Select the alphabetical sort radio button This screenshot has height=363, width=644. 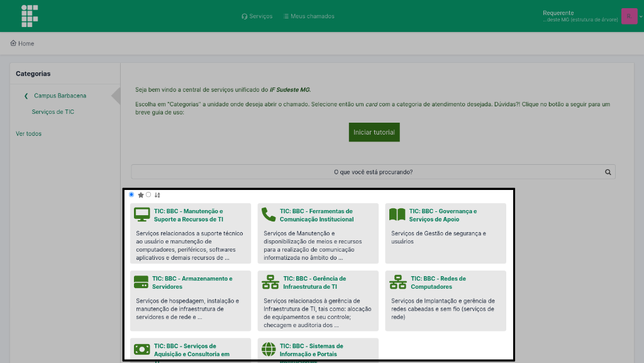coord(148,194)
